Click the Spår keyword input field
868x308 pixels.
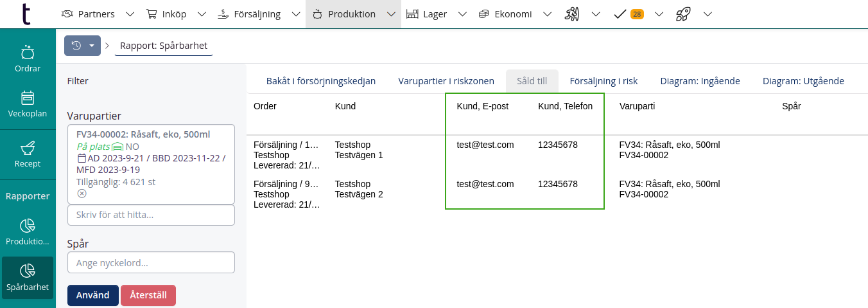[x=151, y=262]
